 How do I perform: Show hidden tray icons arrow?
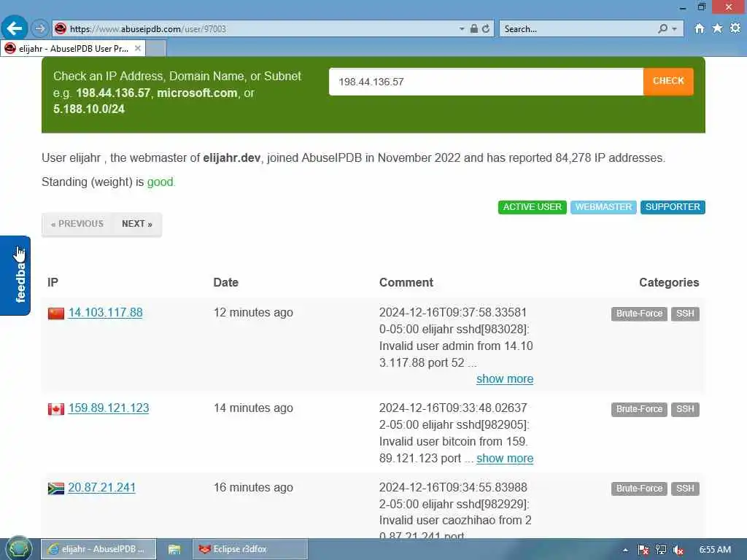point(625,550)
